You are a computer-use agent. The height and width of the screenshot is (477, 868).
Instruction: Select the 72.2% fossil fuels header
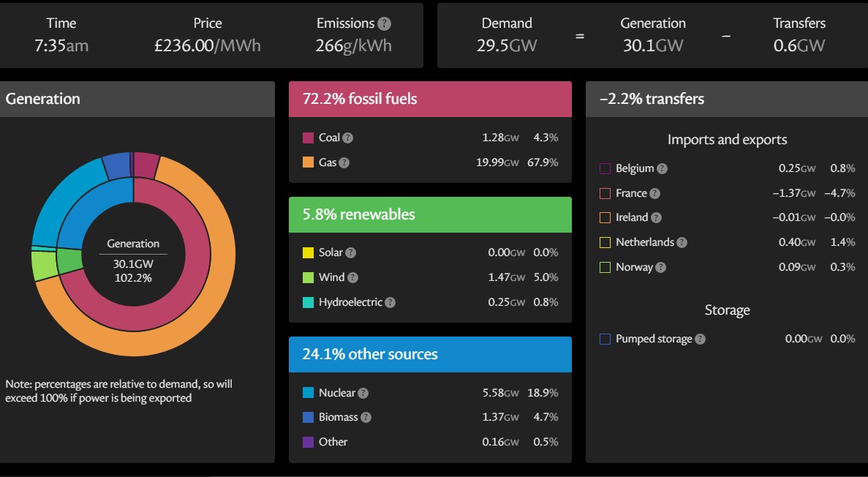point(430,99)
